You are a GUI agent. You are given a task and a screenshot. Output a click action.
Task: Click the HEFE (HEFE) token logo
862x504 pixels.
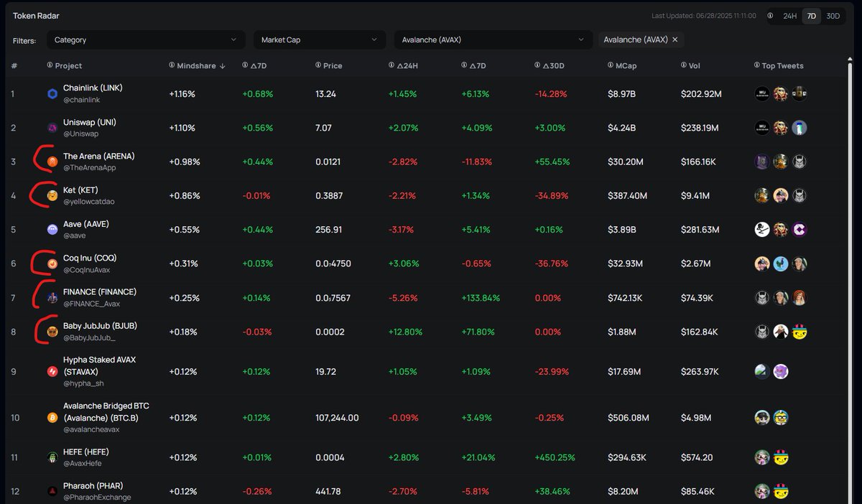pyautogui.click(x=52, y=457)
